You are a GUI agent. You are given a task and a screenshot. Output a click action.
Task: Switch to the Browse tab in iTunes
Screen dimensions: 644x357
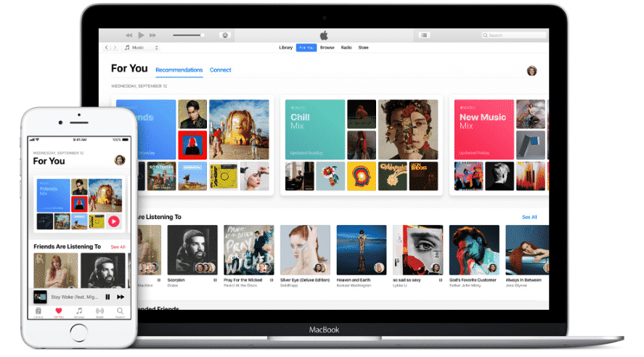[x=327, y=48]
